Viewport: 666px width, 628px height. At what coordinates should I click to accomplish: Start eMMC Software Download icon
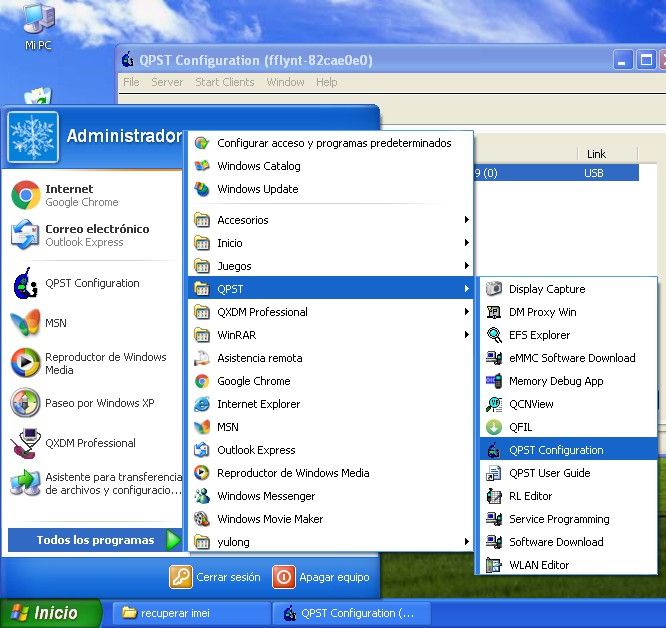494,358
